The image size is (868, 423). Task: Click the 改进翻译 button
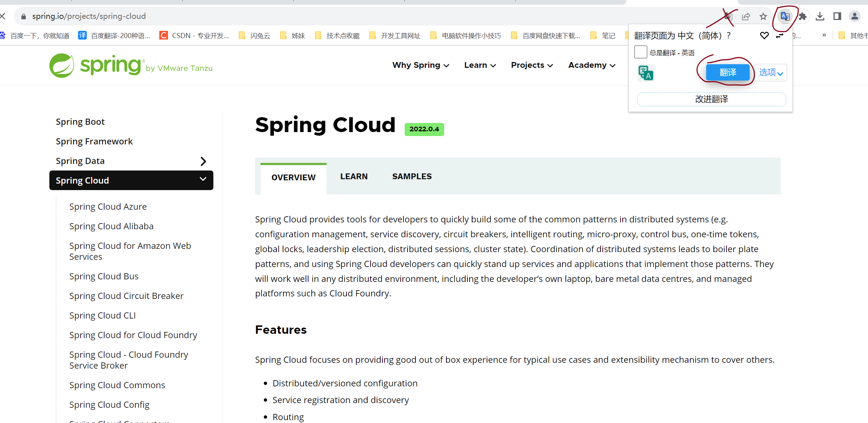click(711, 99)
